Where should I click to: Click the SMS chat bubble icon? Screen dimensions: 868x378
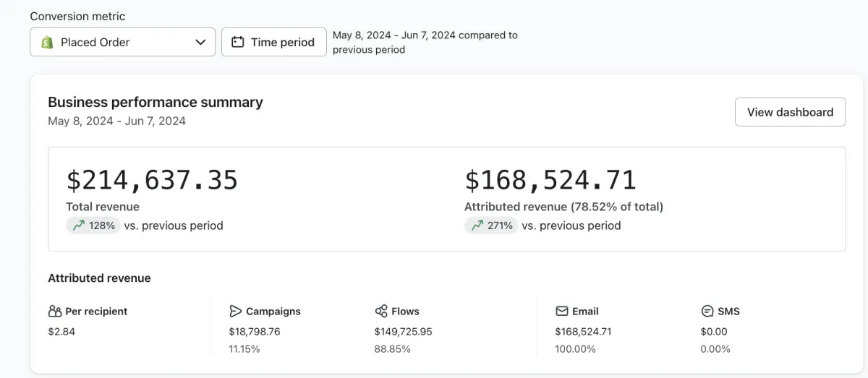pos(707,312)
